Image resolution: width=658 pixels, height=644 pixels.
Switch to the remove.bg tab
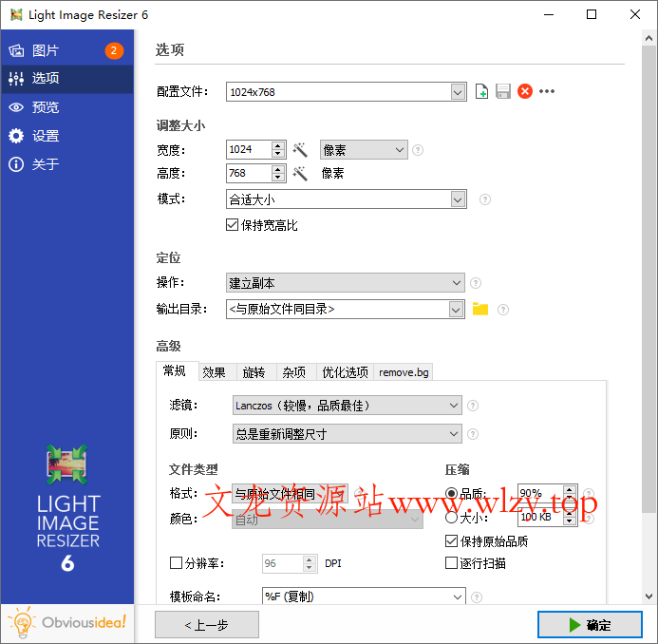[x=404, y=372]
